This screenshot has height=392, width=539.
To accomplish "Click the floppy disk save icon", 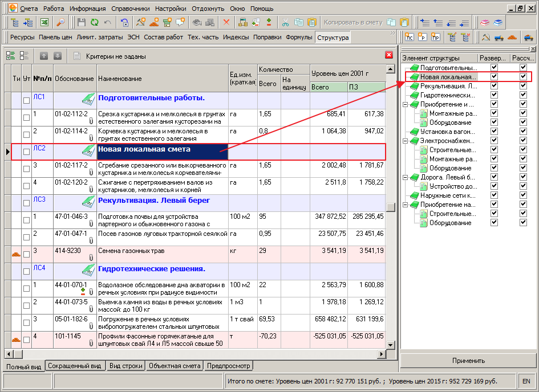I will pyautogui.click(x=82, y=22).
